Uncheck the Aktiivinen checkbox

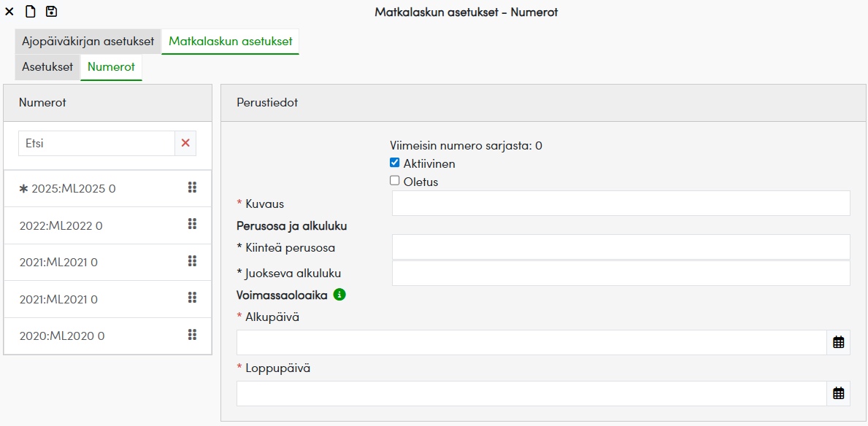click(x=395, y=163)
